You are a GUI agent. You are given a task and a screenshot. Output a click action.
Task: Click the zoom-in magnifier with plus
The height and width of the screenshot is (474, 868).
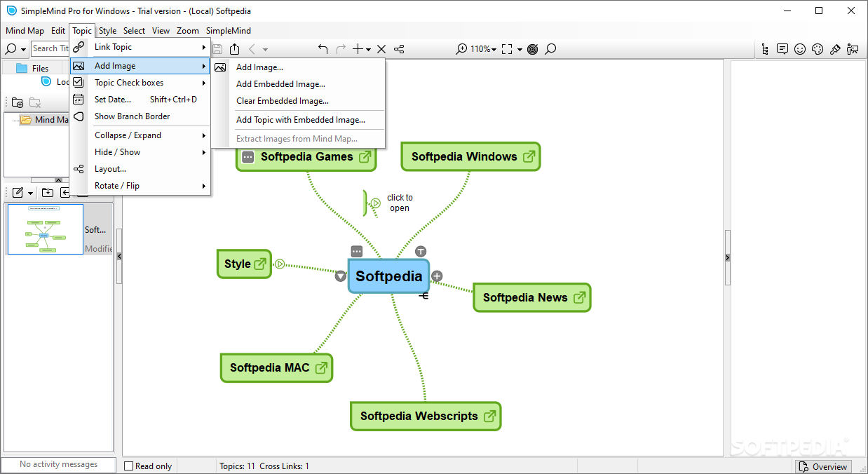461,49
